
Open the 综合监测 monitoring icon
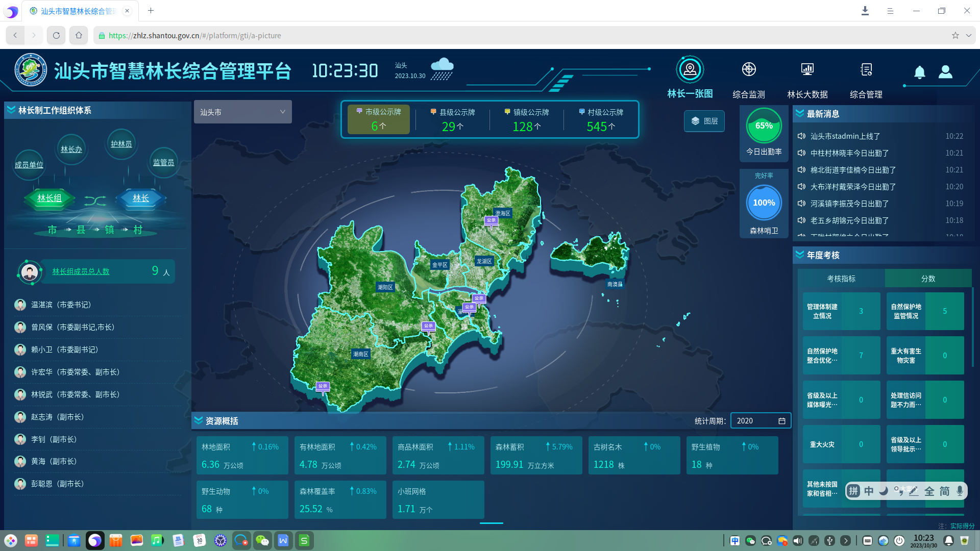[x=748, y=69]
